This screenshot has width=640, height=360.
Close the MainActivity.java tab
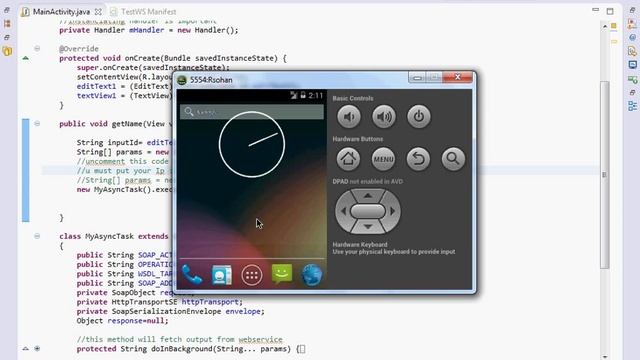pos(98,12)
